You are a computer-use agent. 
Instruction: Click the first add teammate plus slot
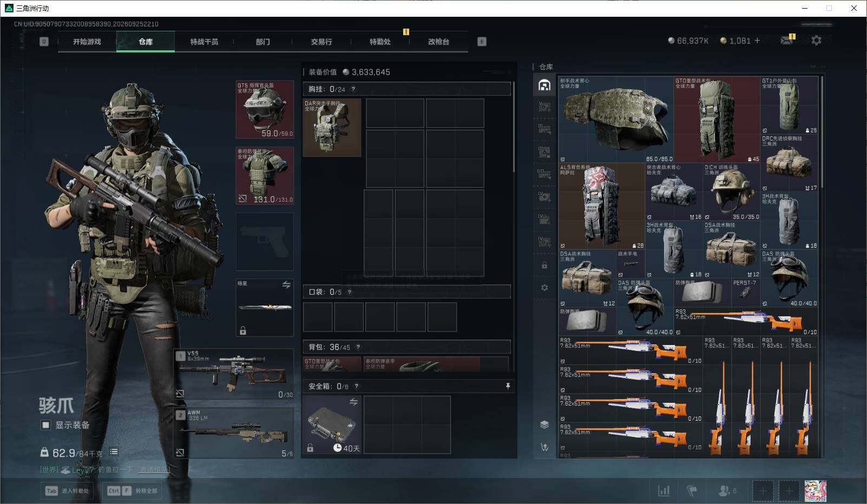[x=763, y=491]
